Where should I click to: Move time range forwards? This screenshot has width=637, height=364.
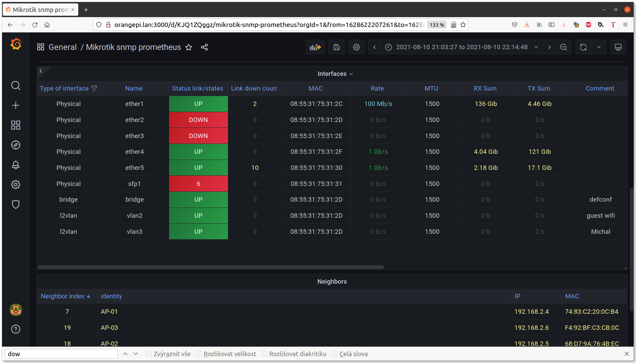(550, 47)
